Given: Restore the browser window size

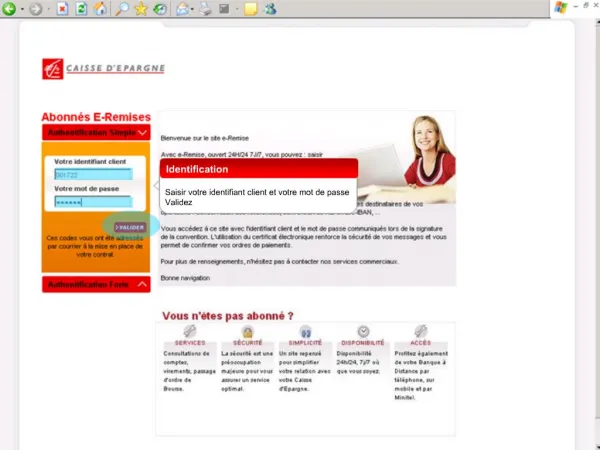Looking at the screenshot, I should click(586, 5).
